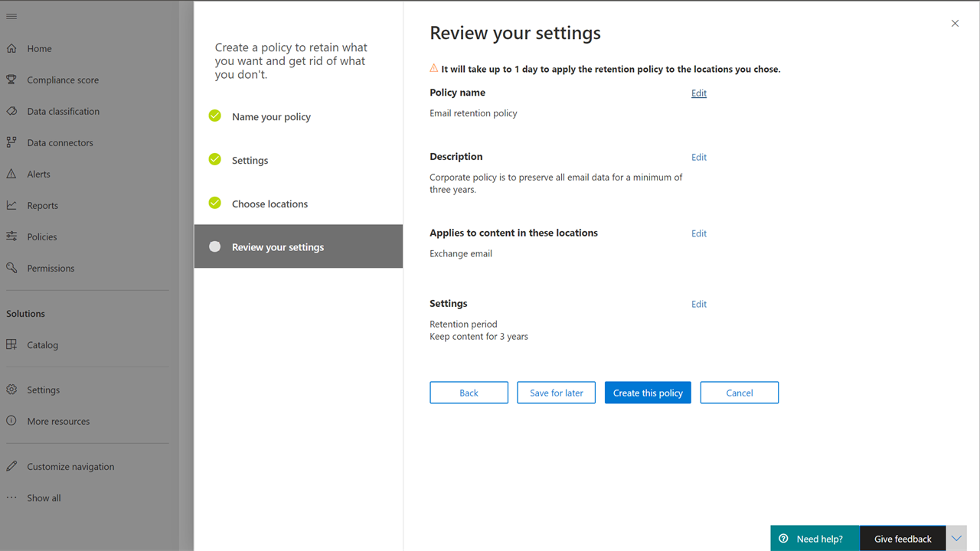Go to Choose locations step

coord(269,204)
